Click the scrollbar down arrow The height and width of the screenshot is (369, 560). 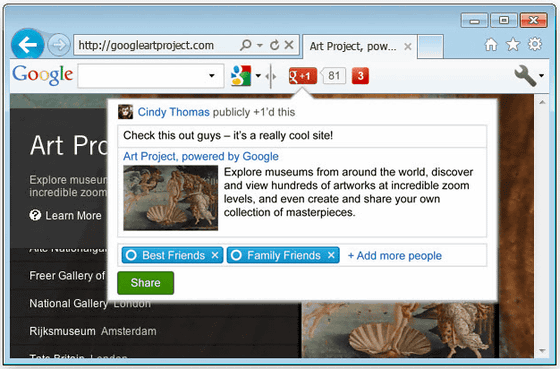[542, 351]
